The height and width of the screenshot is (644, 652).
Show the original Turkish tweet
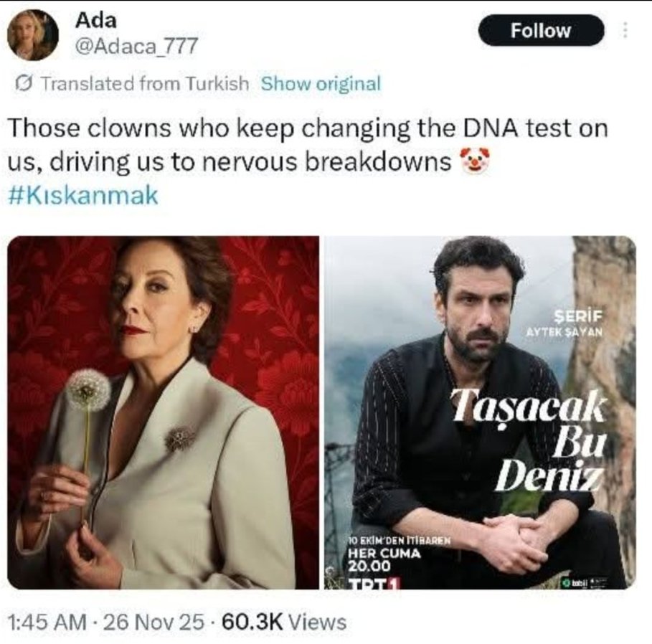321,84
